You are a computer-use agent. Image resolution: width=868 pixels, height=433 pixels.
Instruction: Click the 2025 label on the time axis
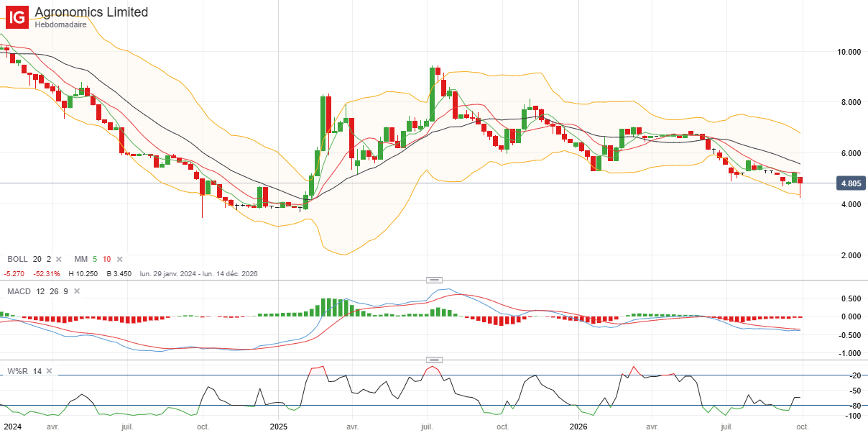[x=277, y=427]
